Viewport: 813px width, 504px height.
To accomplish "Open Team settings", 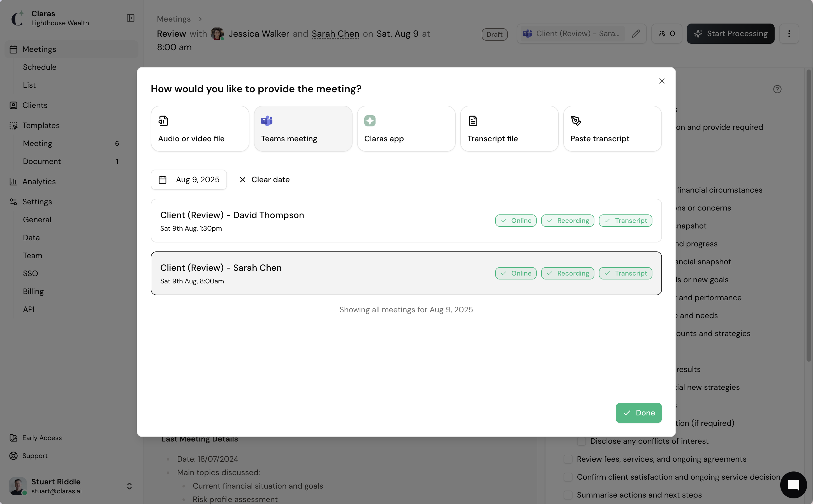I will [33, 256].
